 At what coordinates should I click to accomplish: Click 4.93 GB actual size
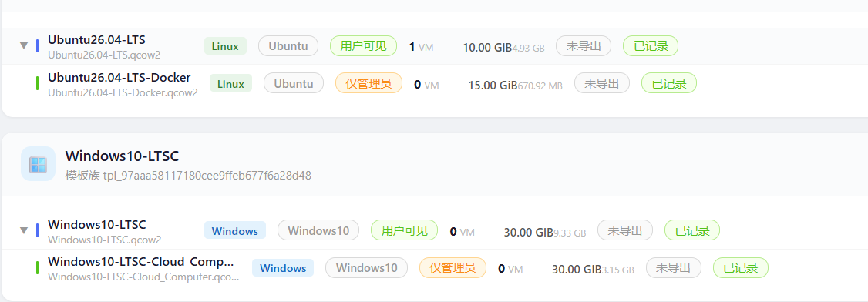[529, 48]
